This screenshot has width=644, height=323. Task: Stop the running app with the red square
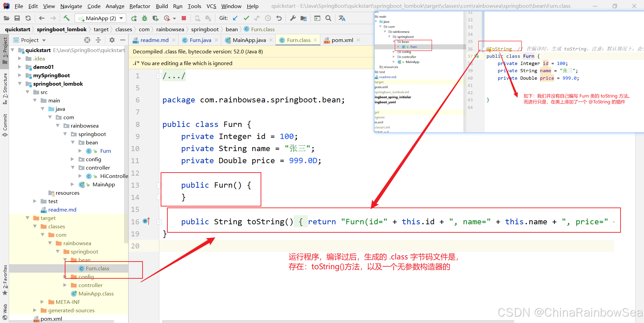coord(184,18)
